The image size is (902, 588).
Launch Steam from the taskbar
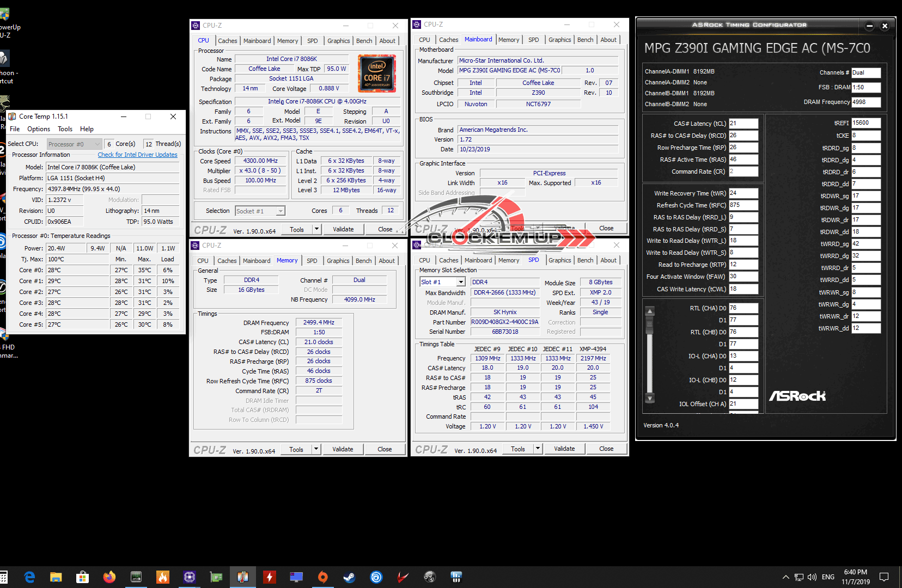(350, 577)
